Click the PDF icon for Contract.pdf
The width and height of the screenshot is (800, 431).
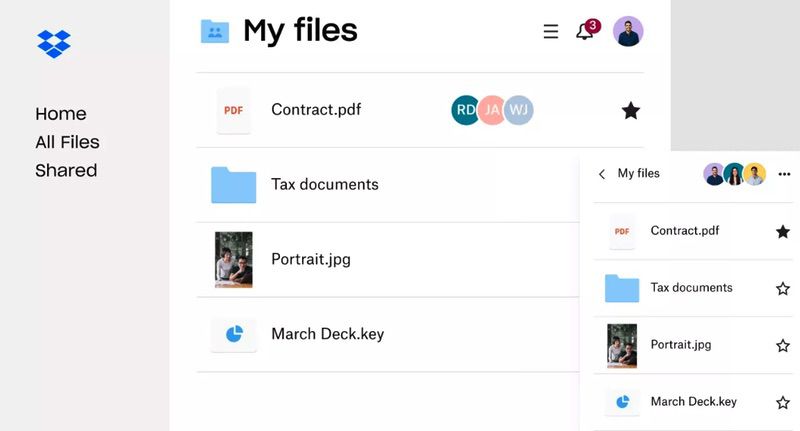(x=234, y=111)
